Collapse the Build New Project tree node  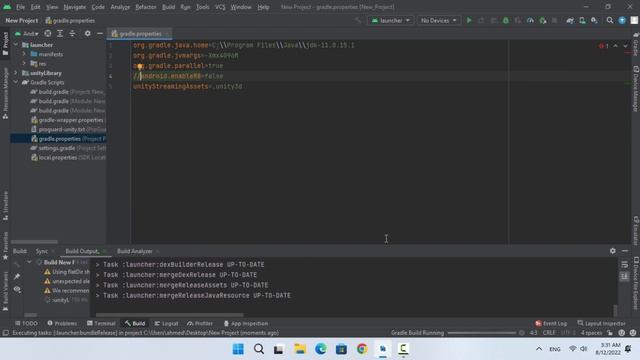point(29,262)
